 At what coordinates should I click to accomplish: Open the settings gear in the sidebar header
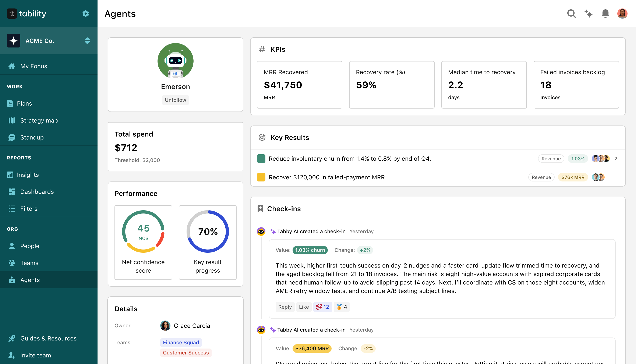(86, 14)
